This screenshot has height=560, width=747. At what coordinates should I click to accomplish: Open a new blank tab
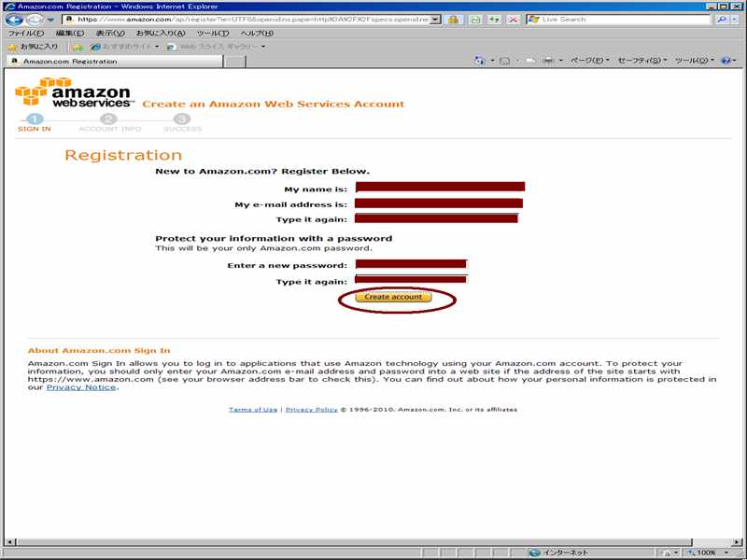point(235,62)
